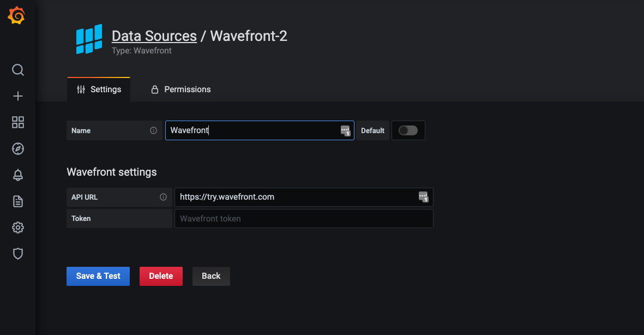The width and height of the screenshot is (644, 335).
Task: Click the Type: Wavefront subtitle text
Action: click(141, 51)
